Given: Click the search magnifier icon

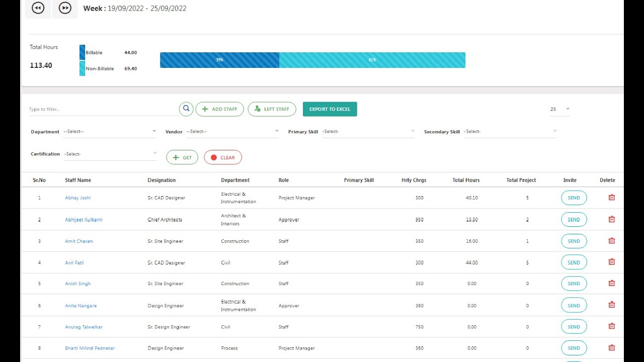Looking at the screenshot, I should click(x=186, y=109).
